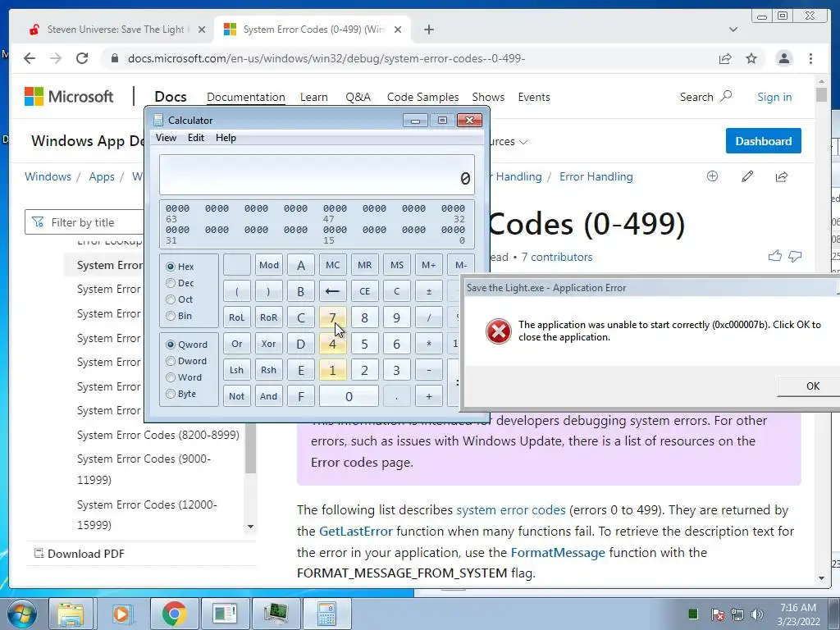The height and width of the screenshot is (630, 840).
Task: Open a new Chrome tab with plus
Action: pyautogui.click(x=428, y=30)
